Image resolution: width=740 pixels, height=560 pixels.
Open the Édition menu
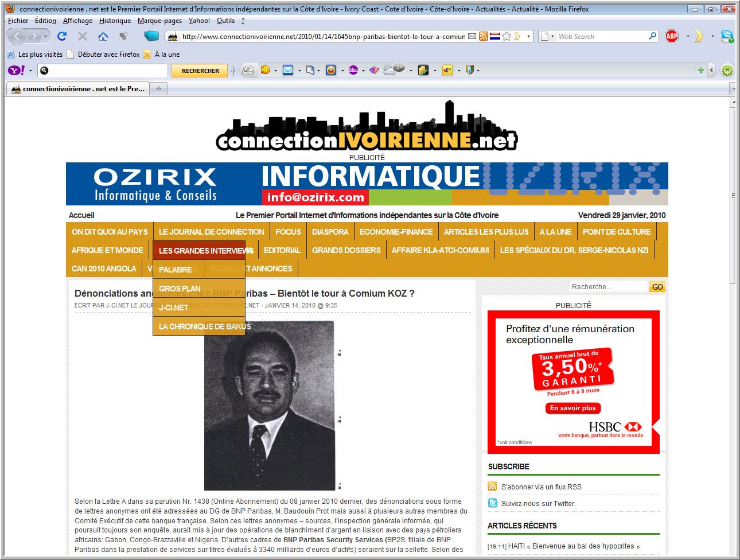tap(45, 21)
